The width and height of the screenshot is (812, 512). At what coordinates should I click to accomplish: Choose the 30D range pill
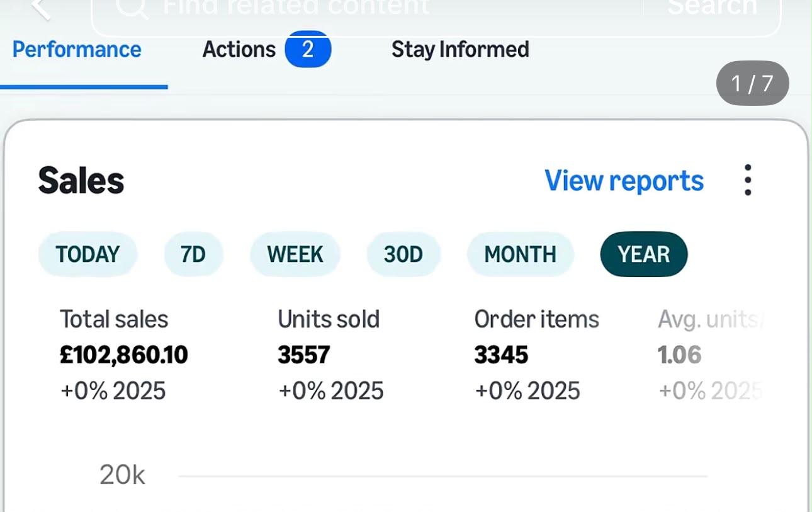[x=403, y=254]
